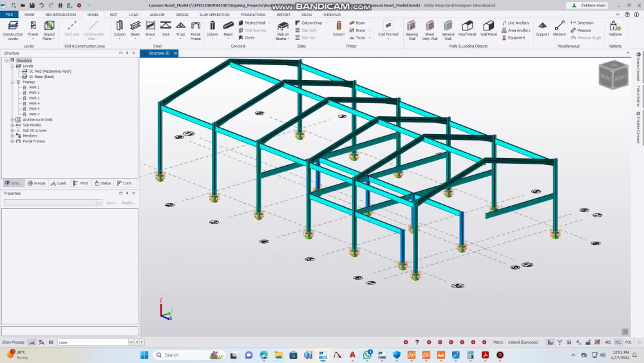
Task: Select the Sloped Plane tool
Action: (49, 30)
